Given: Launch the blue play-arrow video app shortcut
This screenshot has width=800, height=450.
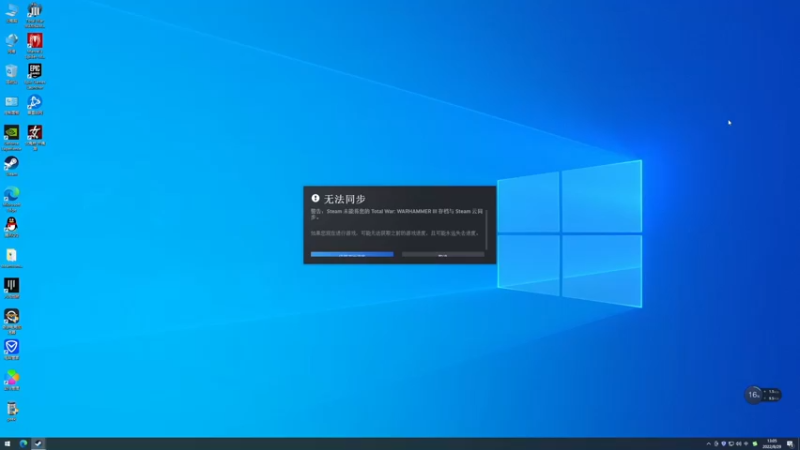Looking at the screenshot, I should (35, 105).
